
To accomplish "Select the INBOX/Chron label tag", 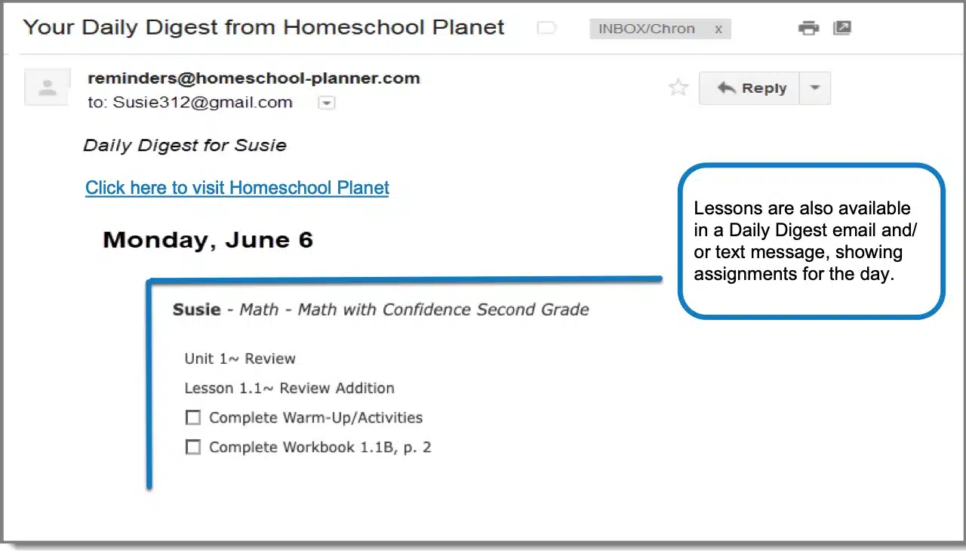I will tap(646, 29).
